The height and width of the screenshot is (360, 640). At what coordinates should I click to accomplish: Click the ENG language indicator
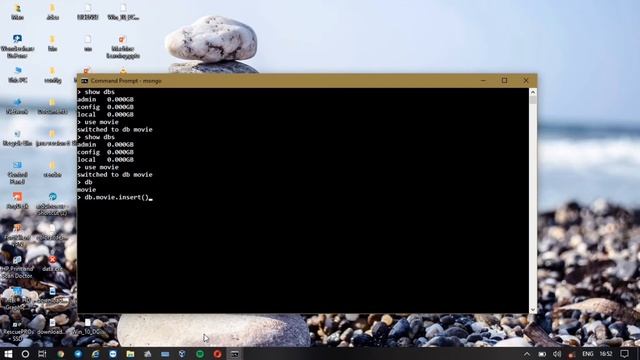click(588, 354)
